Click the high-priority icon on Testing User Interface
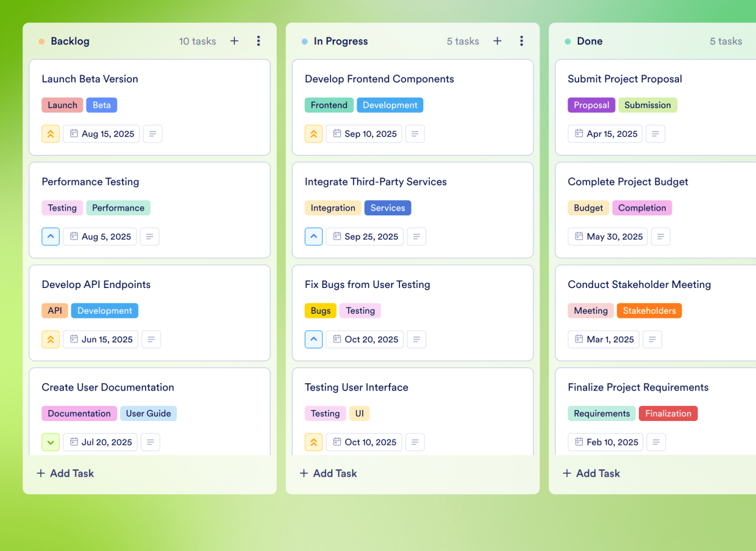 [313, 442]
